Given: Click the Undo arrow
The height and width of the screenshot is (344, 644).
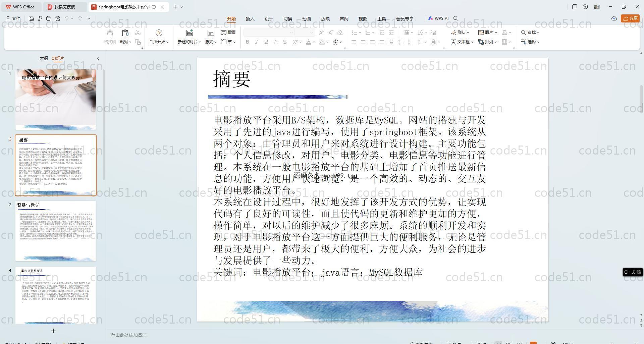Looking at the screenshot, I should point(67,18).
